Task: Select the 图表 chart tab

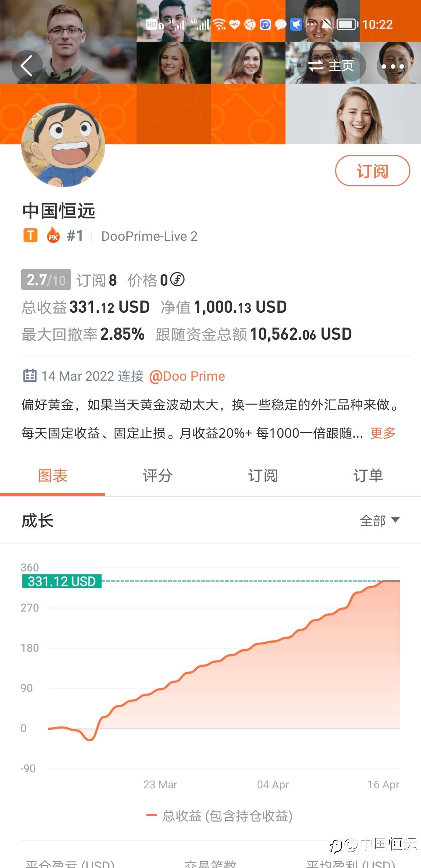Action: [x=53, y=476]
